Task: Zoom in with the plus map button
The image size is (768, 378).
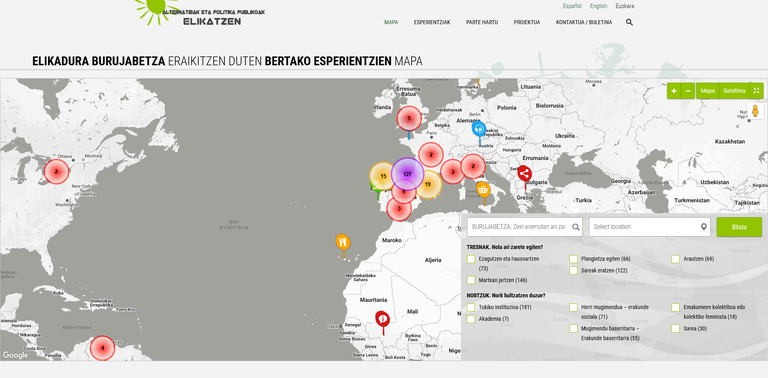Action: pos(674,91)
